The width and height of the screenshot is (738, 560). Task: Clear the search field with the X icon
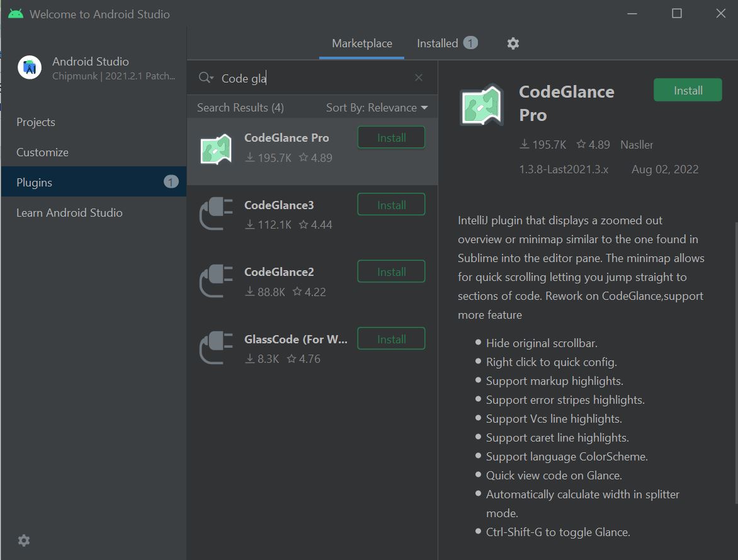(418, 77)
